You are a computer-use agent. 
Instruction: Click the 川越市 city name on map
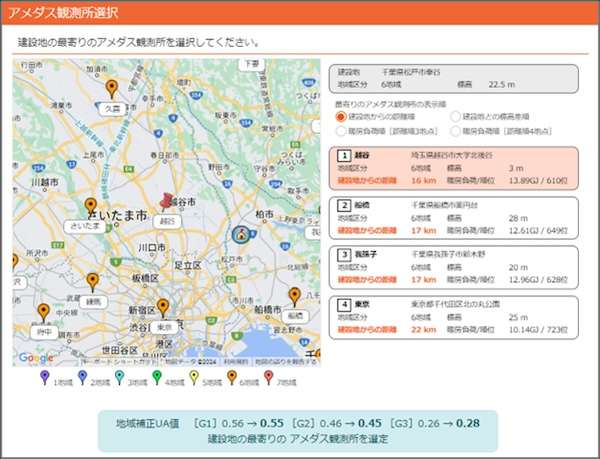click(45, 182)
